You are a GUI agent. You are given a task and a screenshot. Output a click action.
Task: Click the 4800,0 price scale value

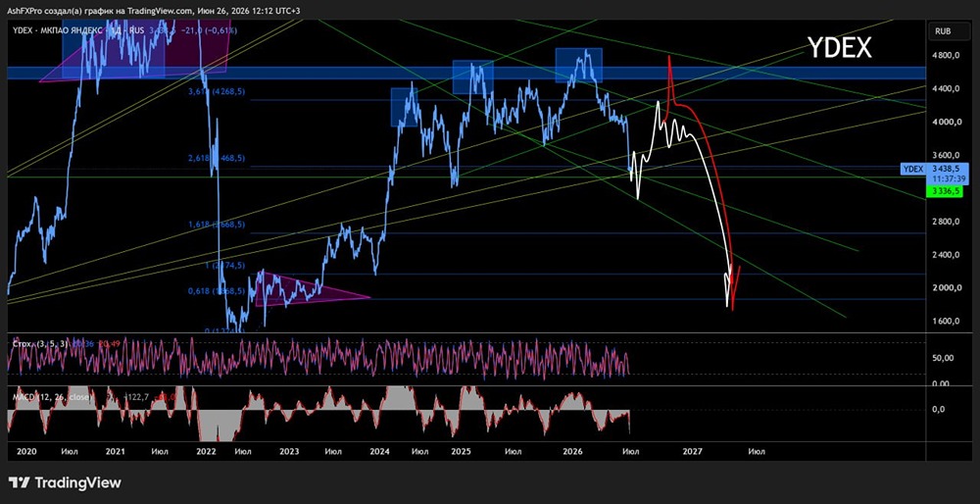tap(945, 56)
